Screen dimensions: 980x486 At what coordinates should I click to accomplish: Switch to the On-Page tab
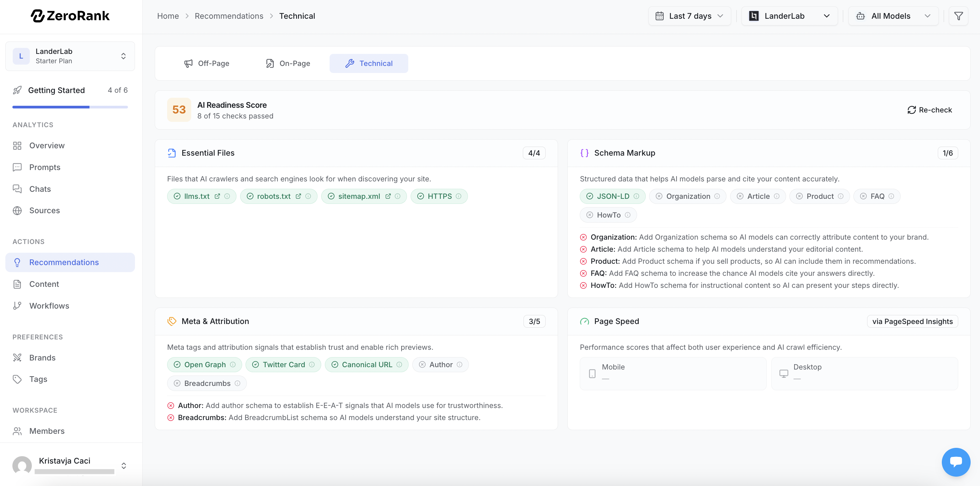[288, 63]
